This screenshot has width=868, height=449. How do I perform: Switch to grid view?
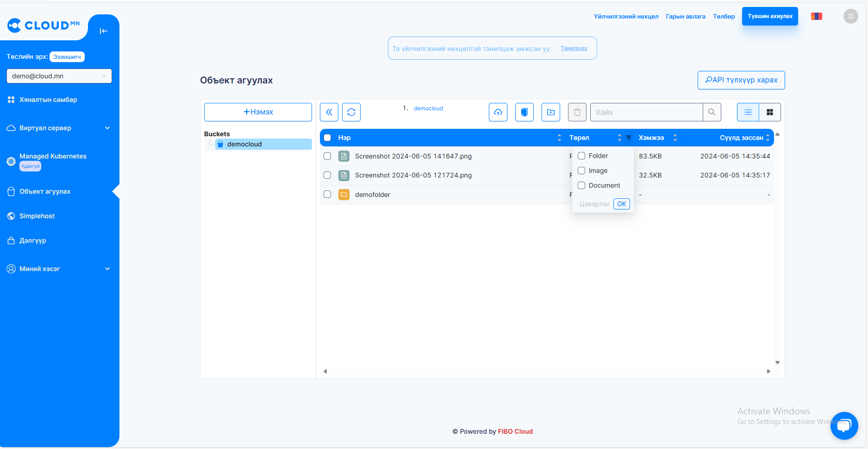(770, 112)
